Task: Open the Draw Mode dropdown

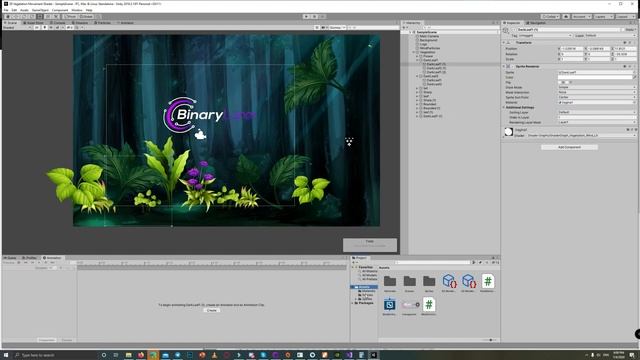Action: [x=597, y=87]
